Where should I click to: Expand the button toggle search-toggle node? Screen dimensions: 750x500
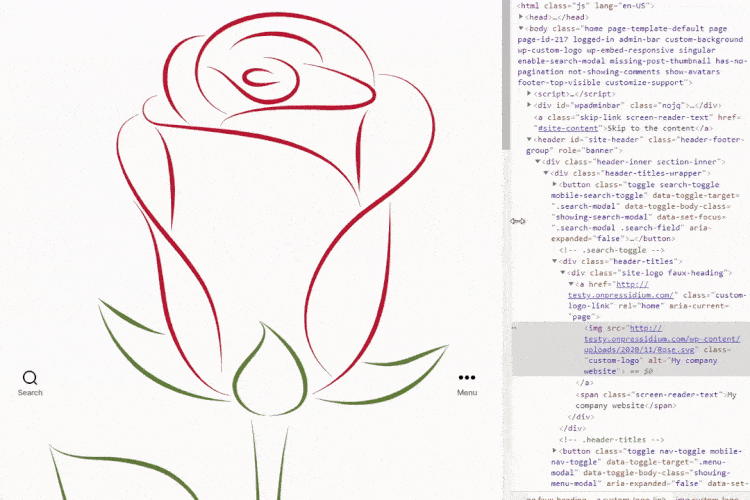pos(554,184)
